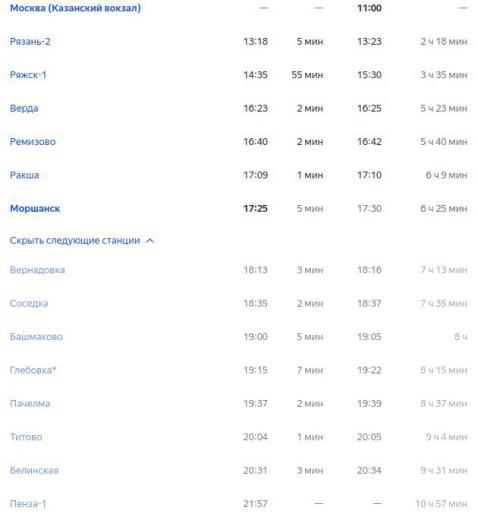Select the Соседка station link
478x520 pixels.
[x=29, y=303]
